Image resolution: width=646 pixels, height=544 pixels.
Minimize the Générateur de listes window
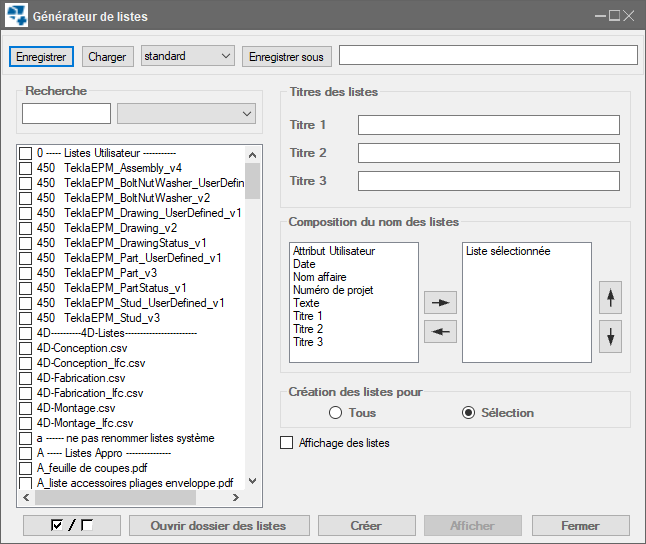[601, 16]
